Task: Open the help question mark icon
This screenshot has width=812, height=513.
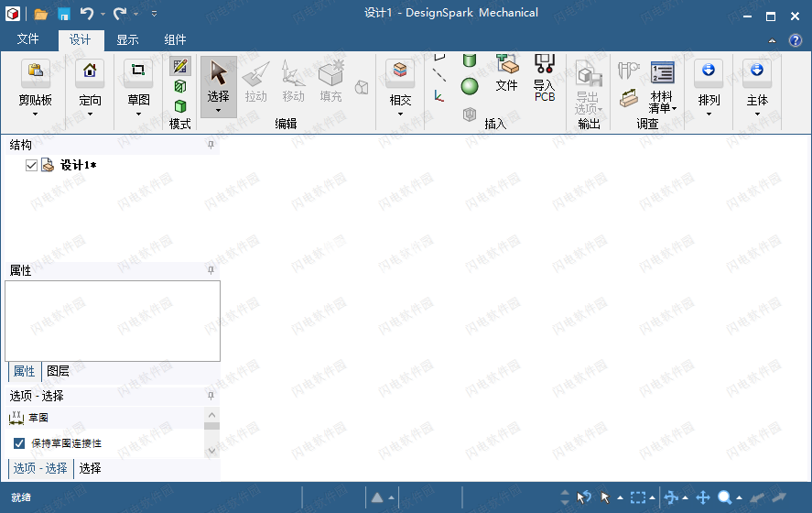Action: point(795,40)
